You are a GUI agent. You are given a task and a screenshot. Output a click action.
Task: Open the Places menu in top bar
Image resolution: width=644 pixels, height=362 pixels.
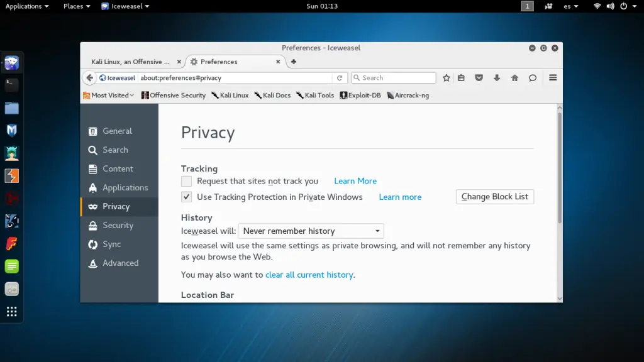click(77, 6)
